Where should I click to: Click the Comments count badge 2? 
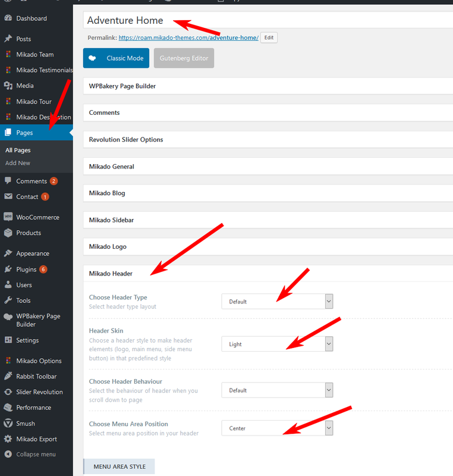click(54, 181)
